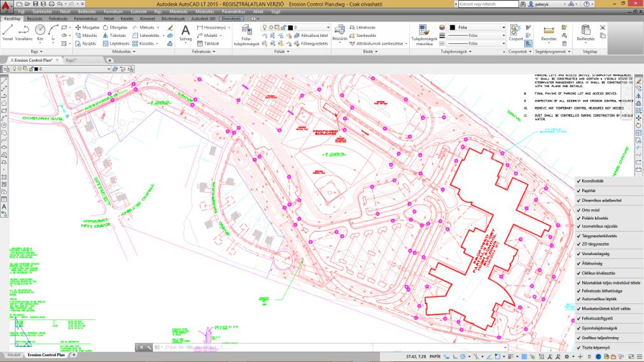Select the Vonal line tool
644x362 pixels.
click(8, 32)
